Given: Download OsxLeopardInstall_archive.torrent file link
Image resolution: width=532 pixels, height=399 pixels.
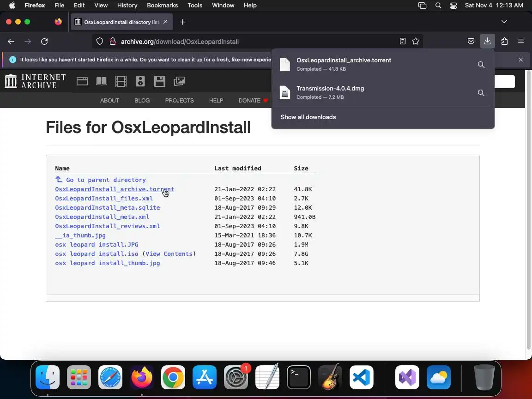Looking at the screenshot, I should click(x=115, y=189).
